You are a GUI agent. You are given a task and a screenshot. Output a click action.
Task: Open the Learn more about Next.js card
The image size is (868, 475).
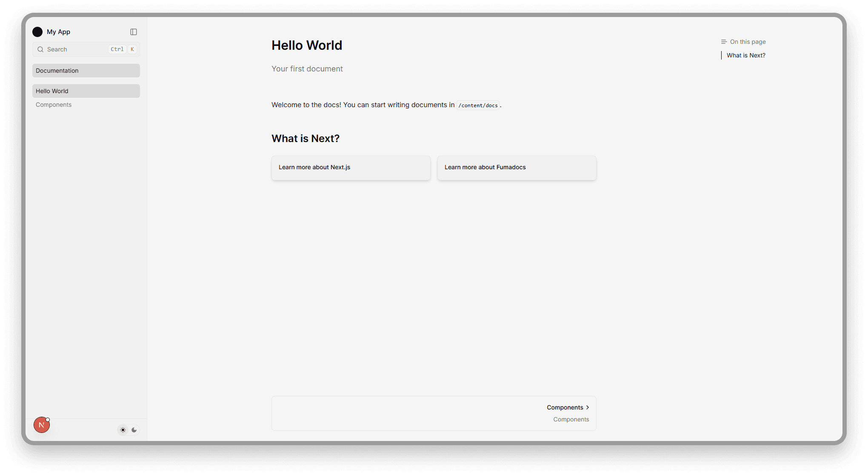pos(351,168)
